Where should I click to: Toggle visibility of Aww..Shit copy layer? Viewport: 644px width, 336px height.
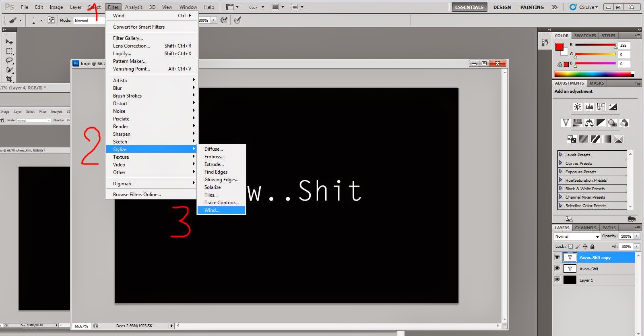557,257
